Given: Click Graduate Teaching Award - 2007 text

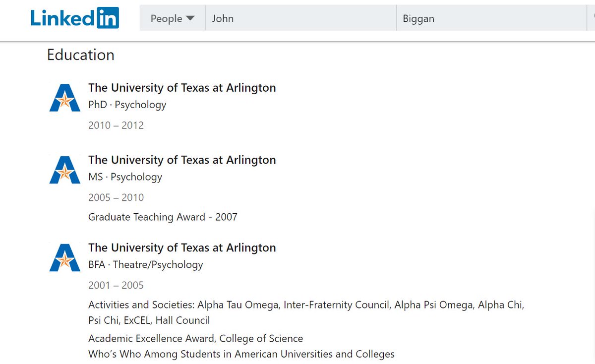Looking at the screenshot, I should pos(163,217).
